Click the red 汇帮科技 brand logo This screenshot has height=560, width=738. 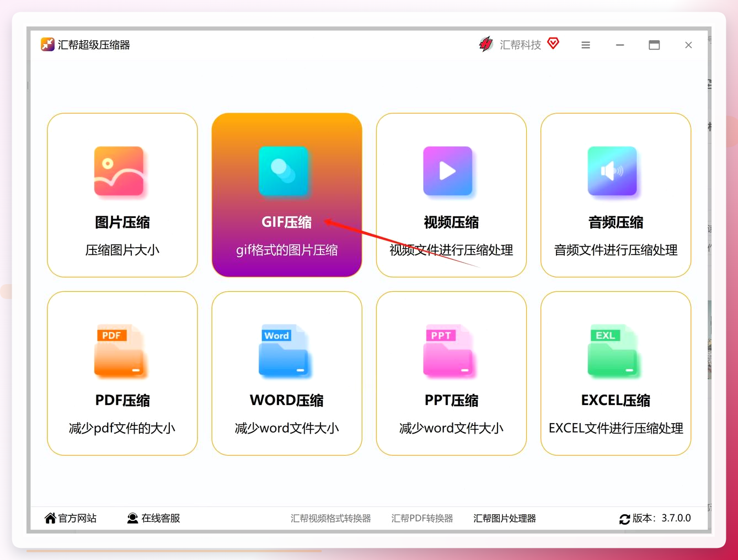point(485,44)
